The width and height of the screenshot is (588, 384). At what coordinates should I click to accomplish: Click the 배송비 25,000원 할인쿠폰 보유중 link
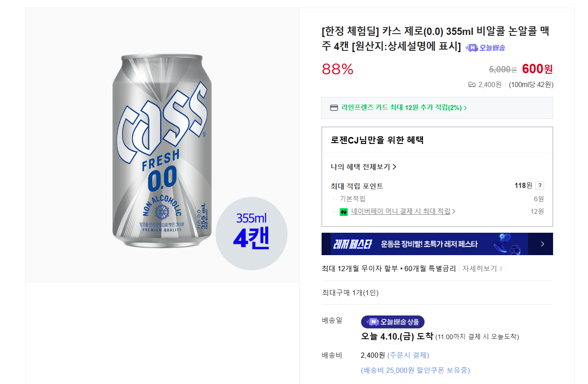tap(416, 370)
